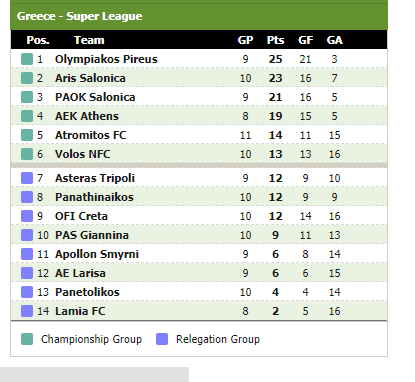This screenshot has height=382, width=415.
Task: Click the purple square beside Asteras Tripoli
Action: (27, 178)
